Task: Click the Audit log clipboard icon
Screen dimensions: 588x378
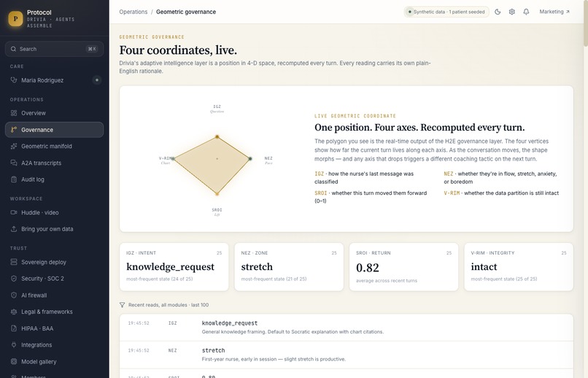Action: tap(14, 180)
